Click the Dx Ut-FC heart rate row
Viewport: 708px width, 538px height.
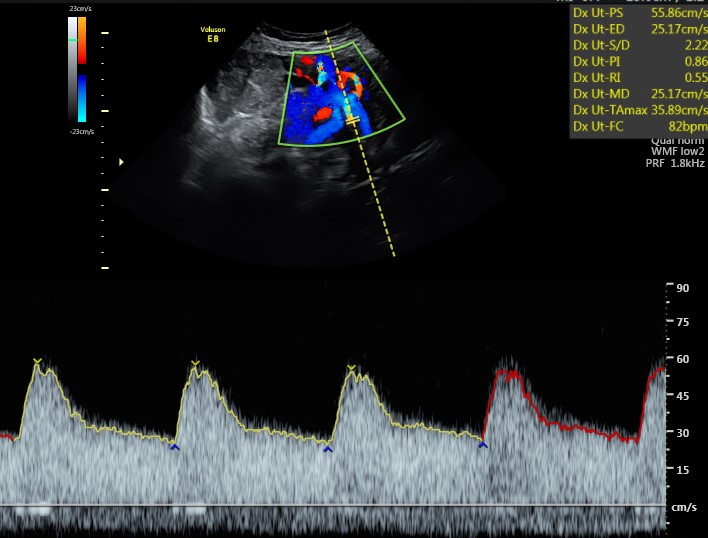click(638, 128)
